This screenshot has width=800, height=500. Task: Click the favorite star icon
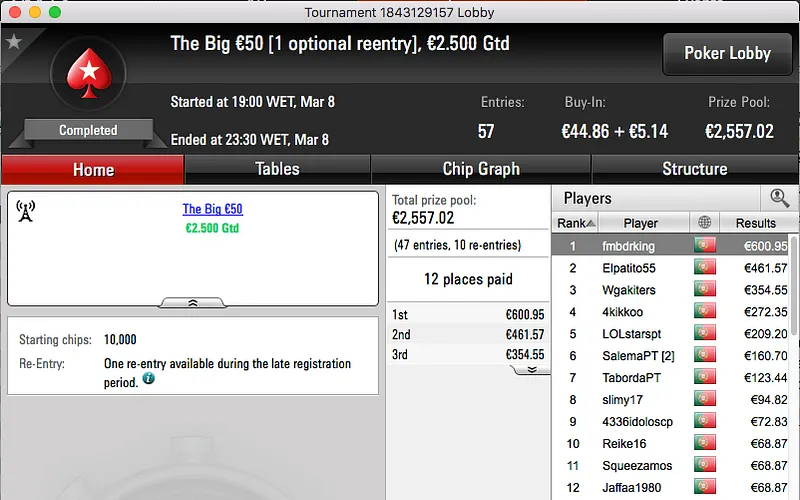click(14, 42)
